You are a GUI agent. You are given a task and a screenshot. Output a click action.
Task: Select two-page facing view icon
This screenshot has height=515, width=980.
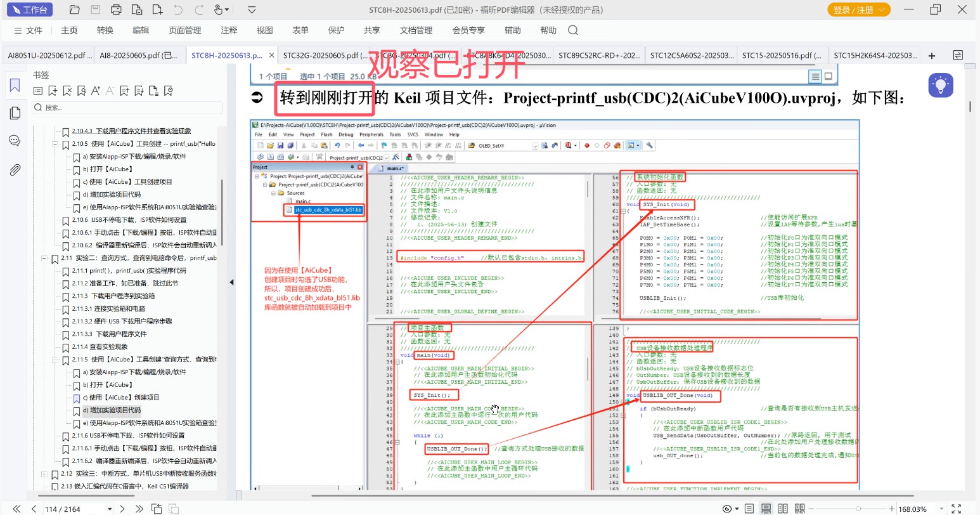(x=783, y=509)
